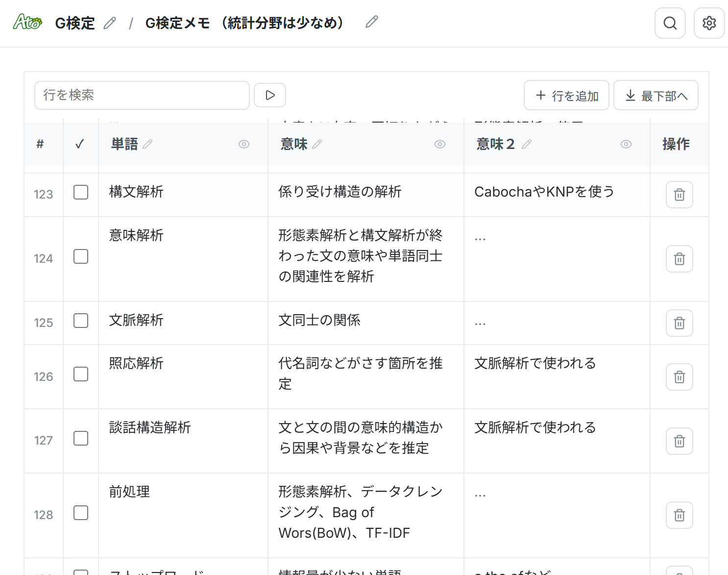
Task: Select the 前処理 cell
Action: pos(183,515)
